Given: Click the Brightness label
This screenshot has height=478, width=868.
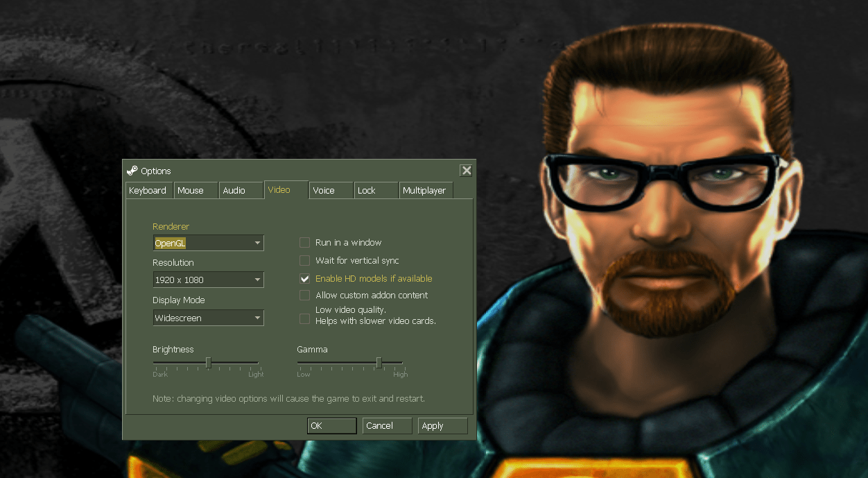Looking at the screenshot, I should [x=173, y=349].
